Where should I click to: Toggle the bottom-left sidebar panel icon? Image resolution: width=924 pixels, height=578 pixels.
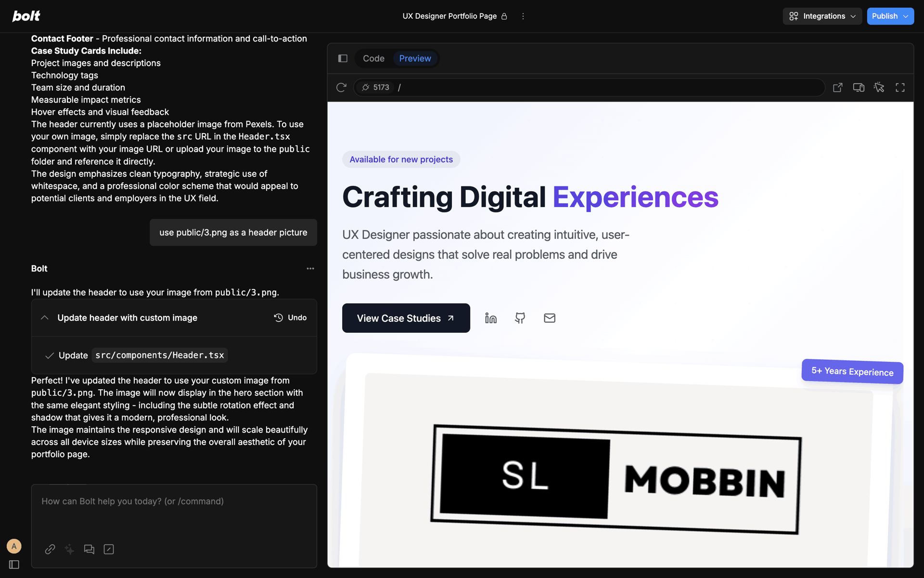[14, 565]
